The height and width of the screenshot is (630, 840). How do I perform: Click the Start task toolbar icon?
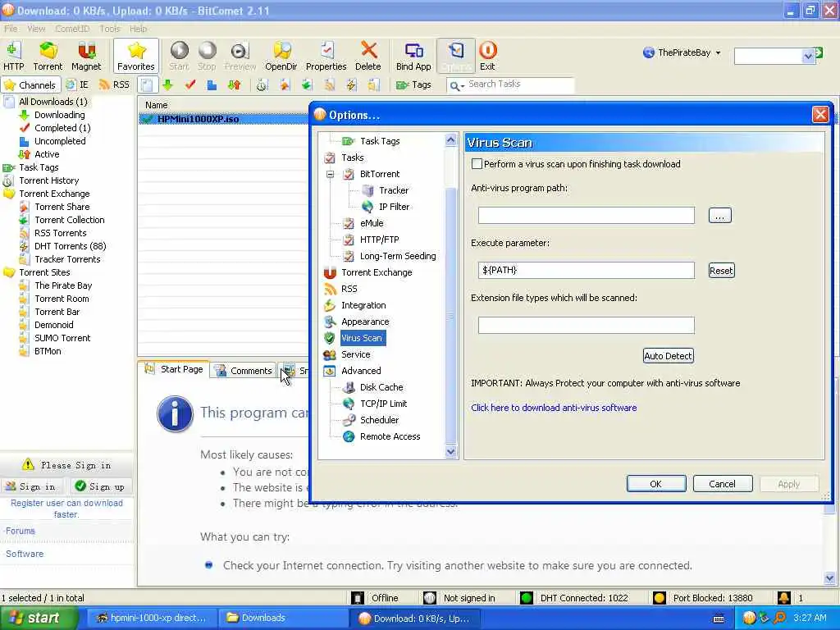tap(179, 56)
